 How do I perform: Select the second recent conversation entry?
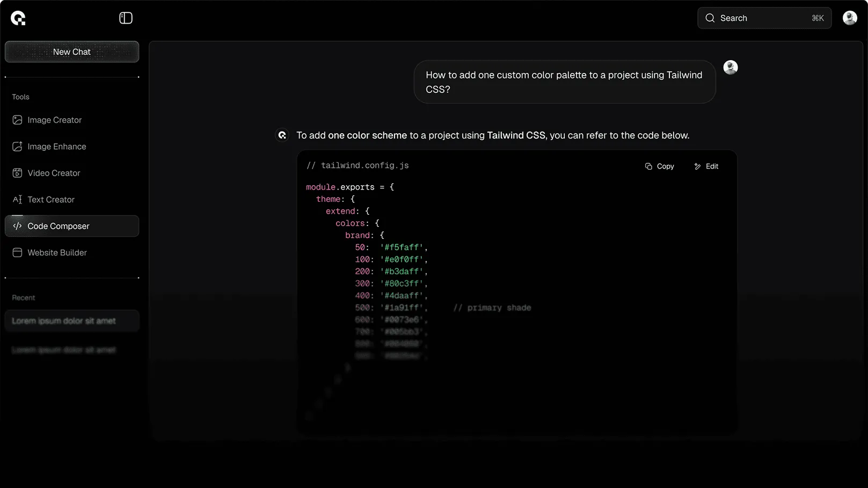(63, 349)
